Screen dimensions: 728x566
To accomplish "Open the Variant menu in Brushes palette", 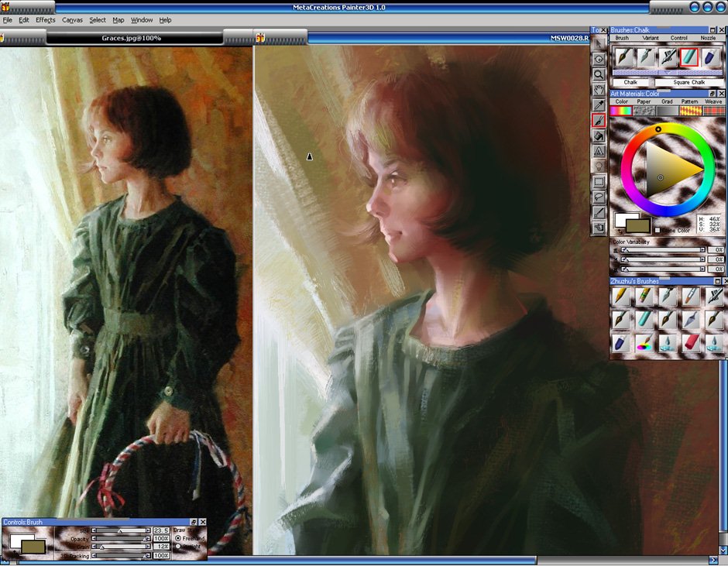I will pos(650,38).
